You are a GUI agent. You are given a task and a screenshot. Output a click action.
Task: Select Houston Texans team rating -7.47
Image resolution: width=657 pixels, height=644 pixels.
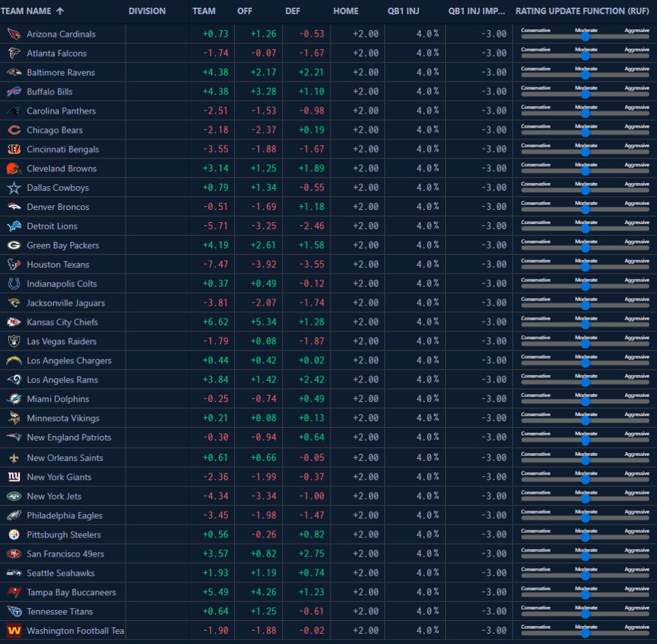click(x=216, y=265)
